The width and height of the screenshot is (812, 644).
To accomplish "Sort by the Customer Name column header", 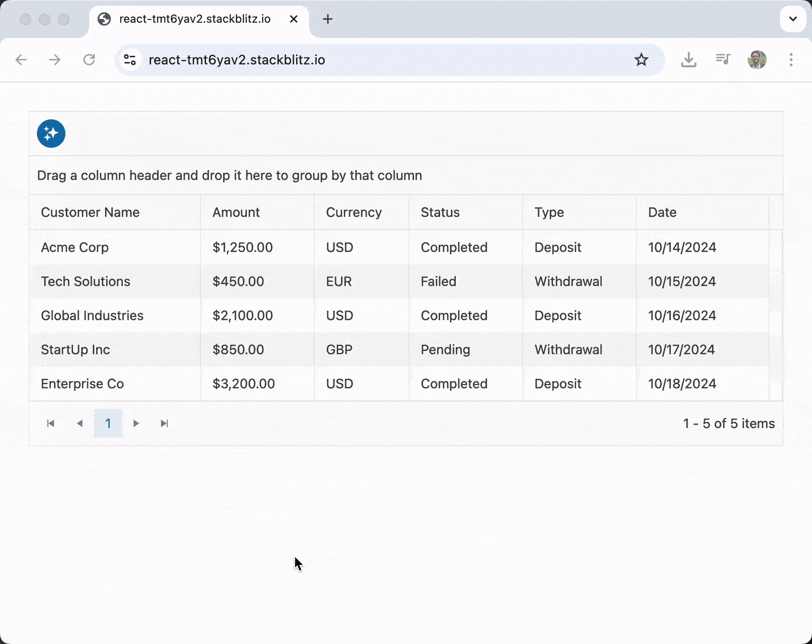I will point(90,212).
